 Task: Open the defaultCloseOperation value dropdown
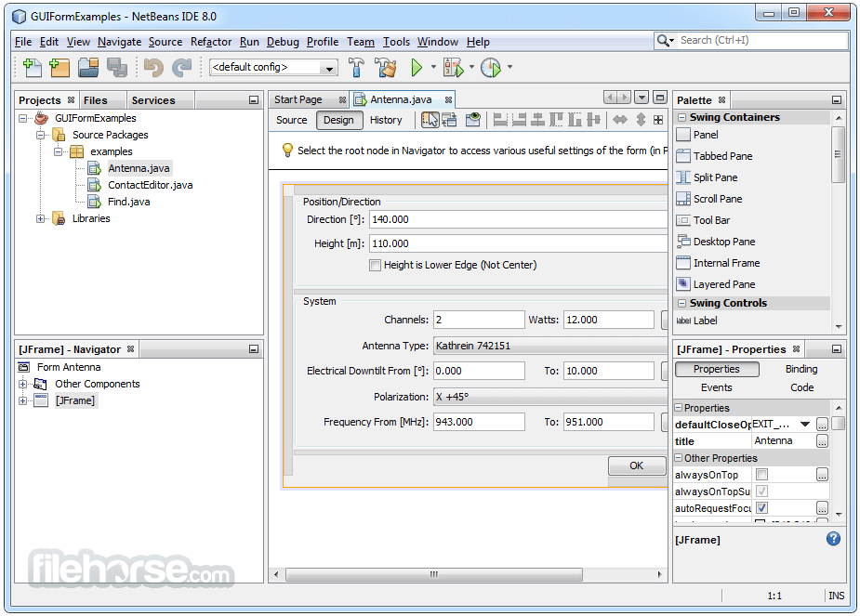tap(805, 425)
